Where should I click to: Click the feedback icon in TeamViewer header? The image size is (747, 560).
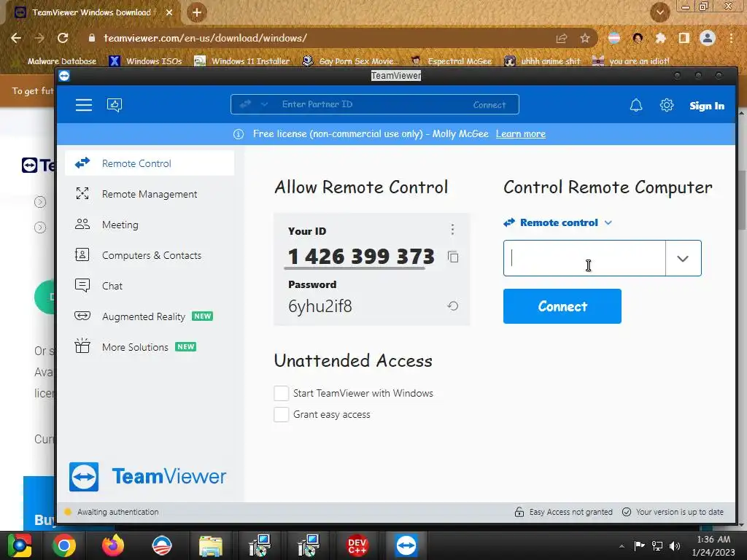(x=115, y=105)
